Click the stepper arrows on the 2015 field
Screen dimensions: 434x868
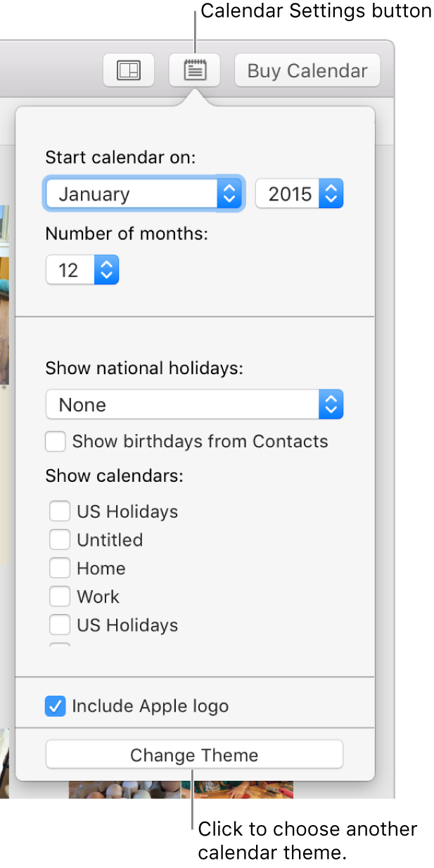tap(331, 193)
